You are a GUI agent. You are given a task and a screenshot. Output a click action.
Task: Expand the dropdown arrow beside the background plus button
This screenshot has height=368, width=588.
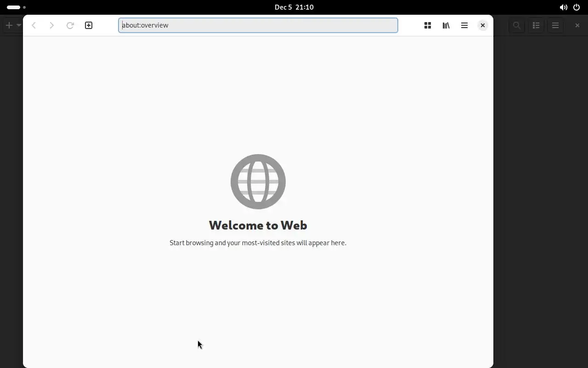tap(19, 25)
